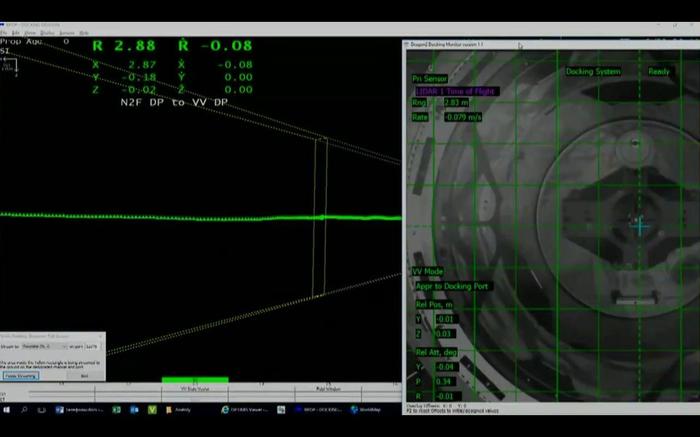Open the View menu in RPOP

(29, 33)
